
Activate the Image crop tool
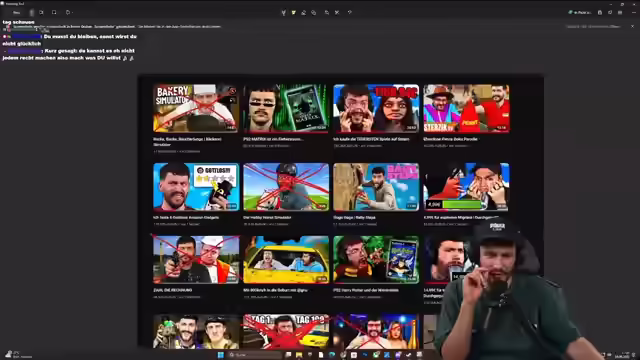point(327,13)
